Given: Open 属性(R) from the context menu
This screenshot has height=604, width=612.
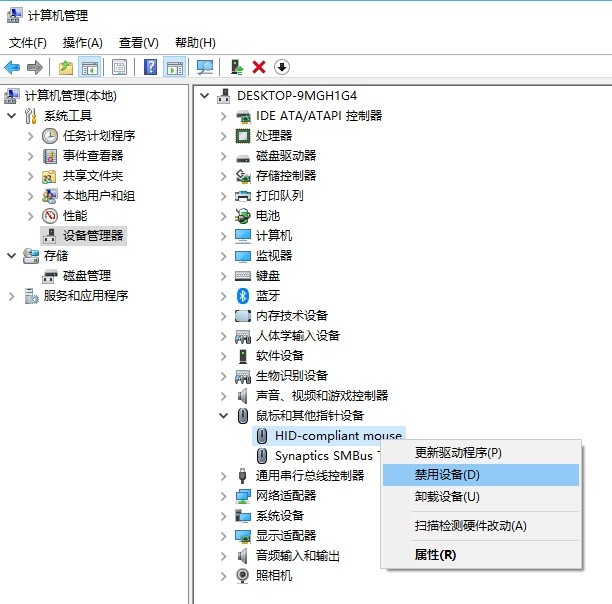Looking at the screenshot, I should tap(435, 554).
